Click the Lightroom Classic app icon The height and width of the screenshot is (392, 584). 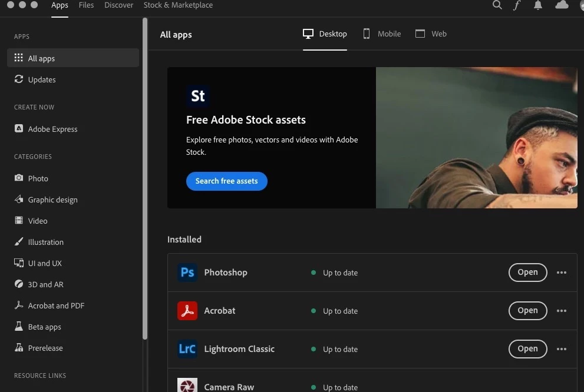187,349
